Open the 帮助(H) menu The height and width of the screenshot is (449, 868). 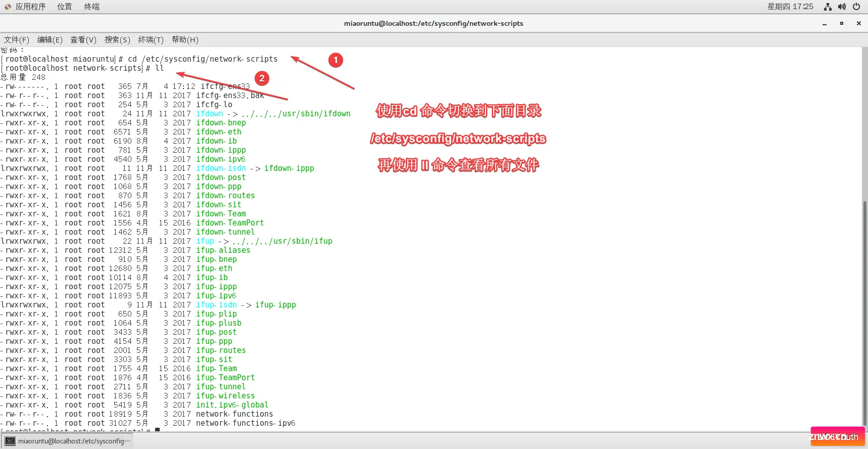coord(185,40)
